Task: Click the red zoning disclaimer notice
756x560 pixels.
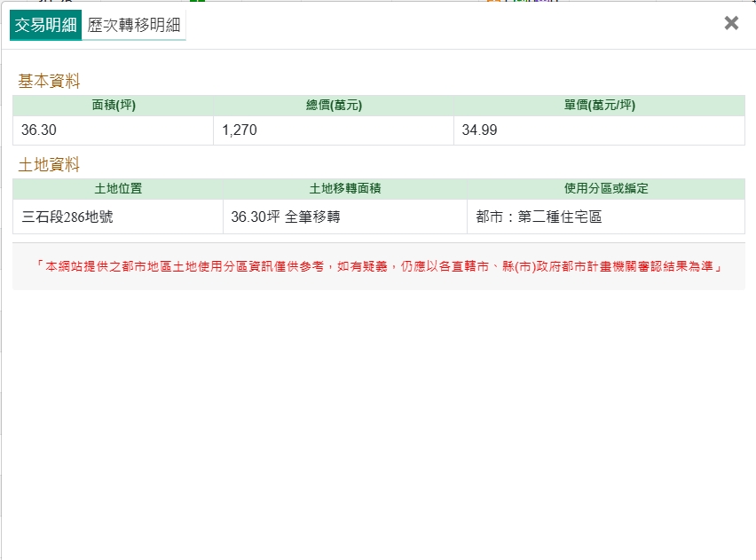Action: tap(378, 266)
